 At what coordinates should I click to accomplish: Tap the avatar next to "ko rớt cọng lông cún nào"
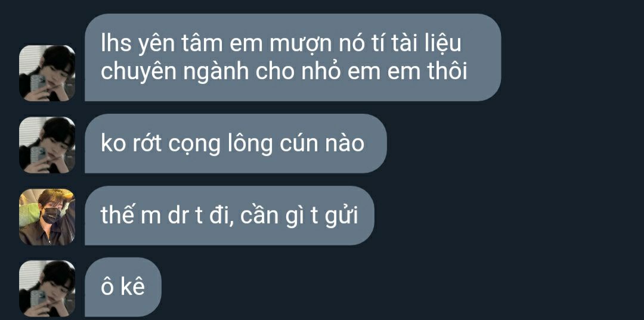pos(47,145)
